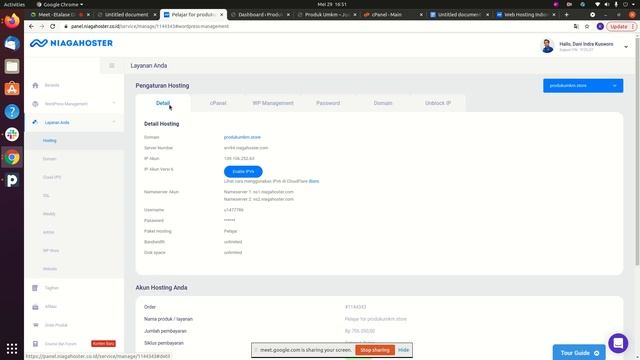Click Activities in the top bar

[14, 4]
